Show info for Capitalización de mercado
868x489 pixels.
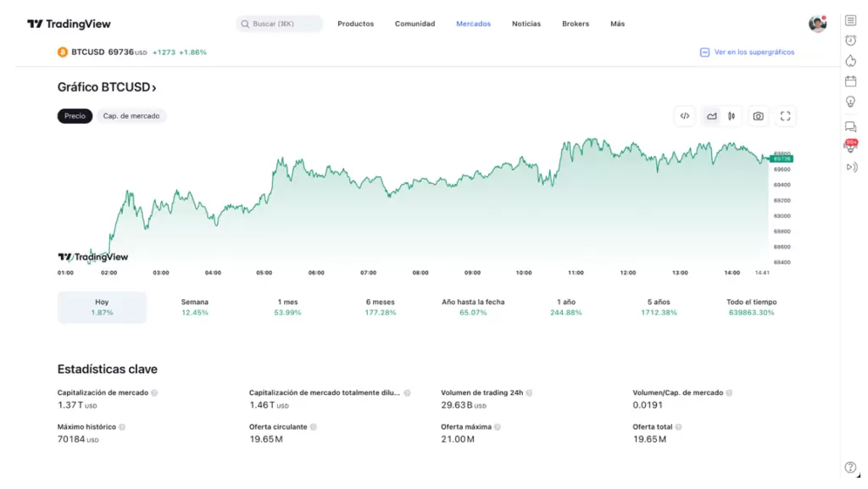pyautogui.click(x=154, y=392)
